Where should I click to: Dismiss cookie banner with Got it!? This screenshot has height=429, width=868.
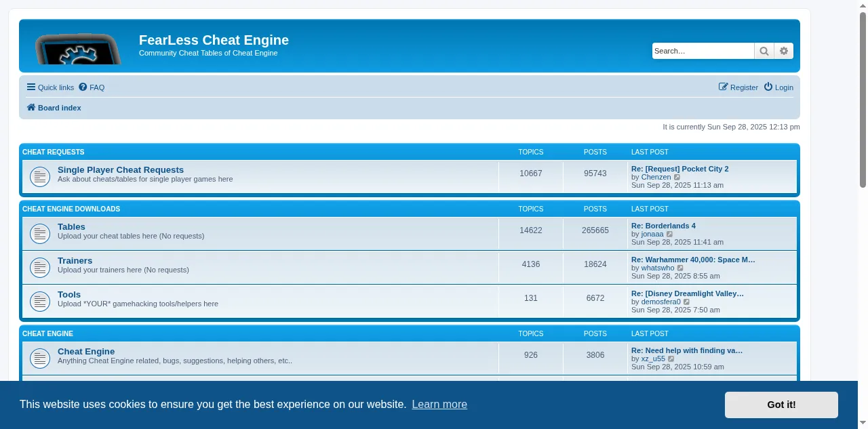[781, 405]
